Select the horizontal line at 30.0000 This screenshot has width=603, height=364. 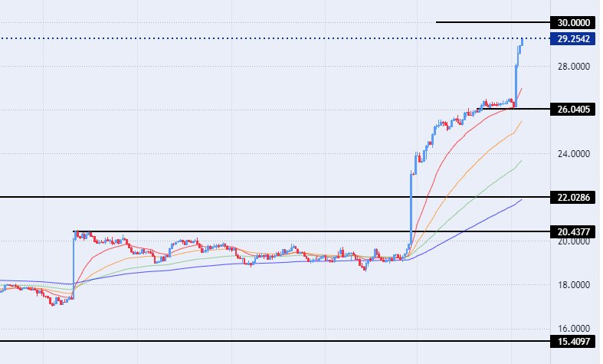tap(490, 22)
